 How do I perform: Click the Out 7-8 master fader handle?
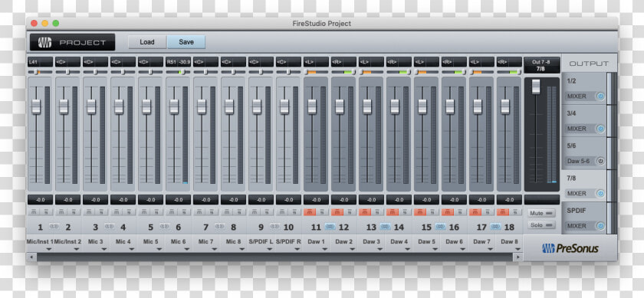(x=536, y=87)
